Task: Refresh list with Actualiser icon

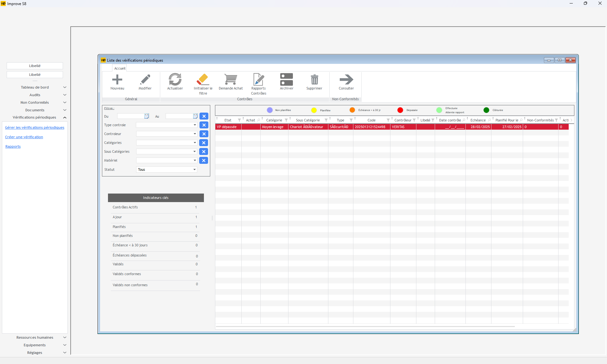Action: coord(175,80)
